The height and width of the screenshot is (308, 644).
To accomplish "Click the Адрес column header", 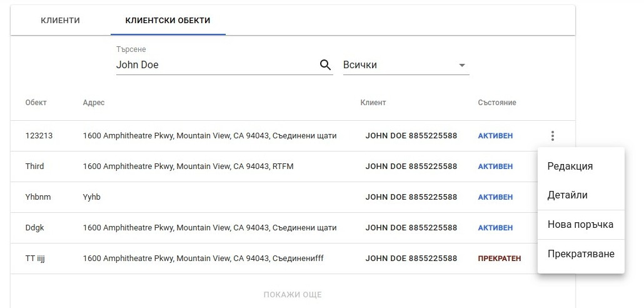I will coord(94,103).
